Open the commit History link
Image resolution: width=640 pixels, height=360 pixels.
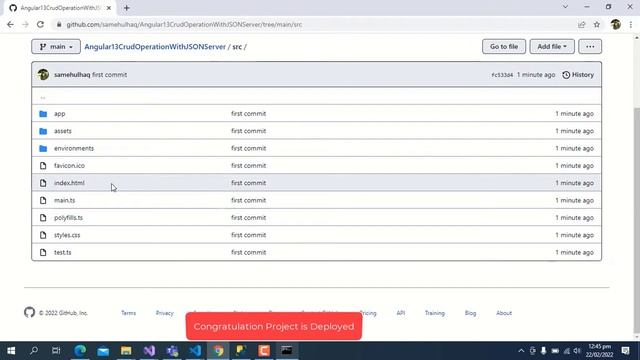tap(578, 75)
